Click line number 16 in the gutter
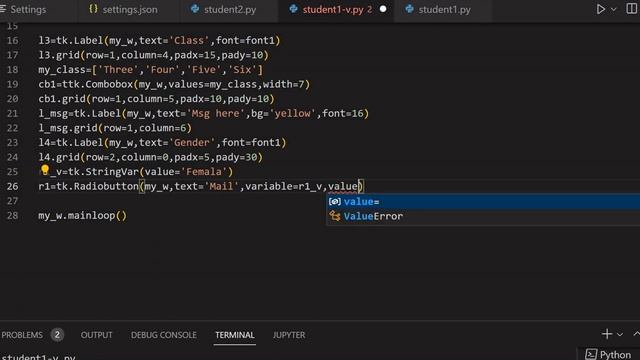640x360 pixels. (13, 40)
